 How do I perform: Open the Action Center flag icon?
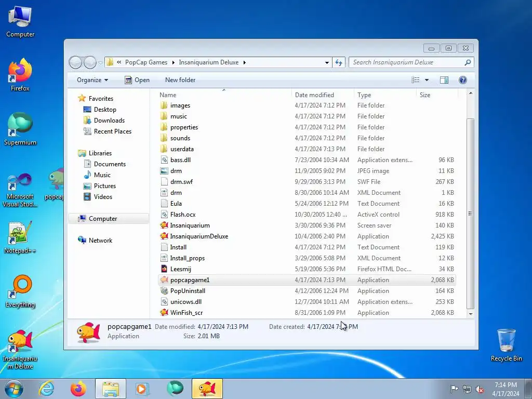(x=454, y=389)
